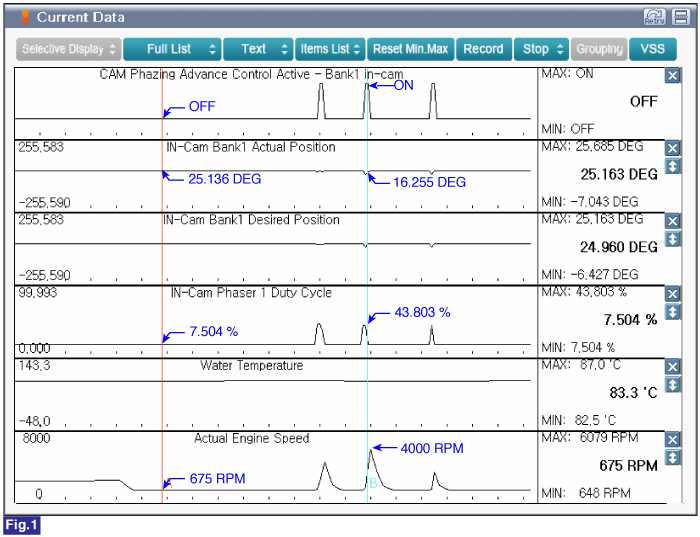Image resolution: width=700 pixels, height=537 pixels.
Task: Click scale arrows icon for Actual Position graph
Action: (672, 166)
